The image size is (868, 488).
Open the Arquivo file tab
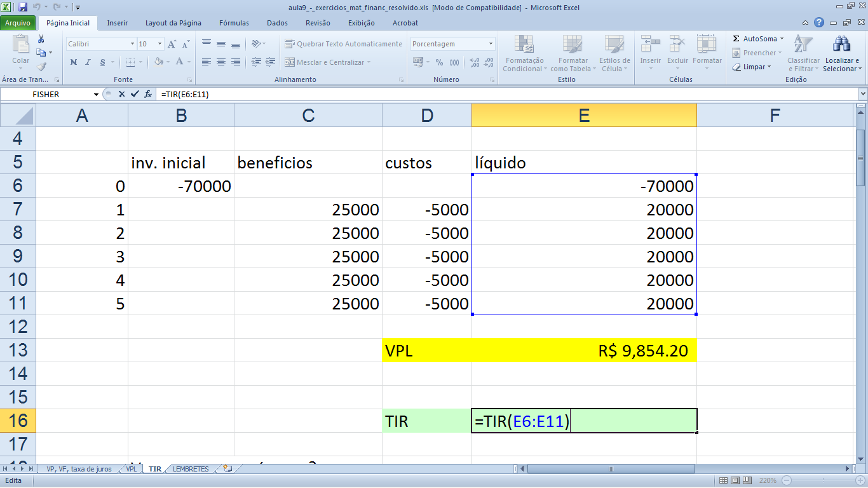tap(18, 23)
